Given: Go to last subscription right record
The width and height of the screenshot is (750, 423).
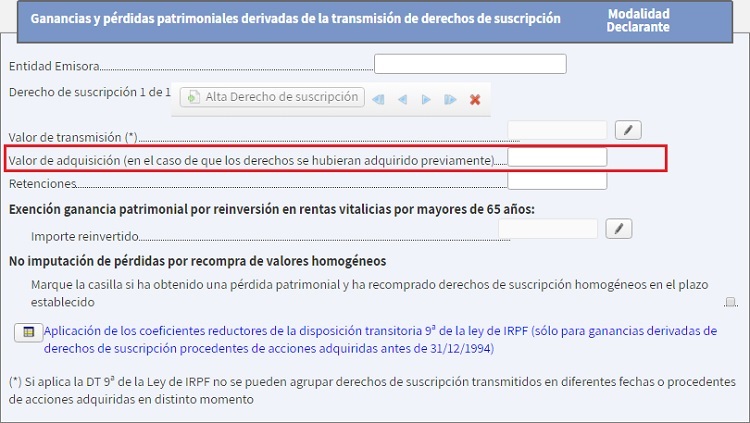Looking at the screenshot, I should coord(450,100).
